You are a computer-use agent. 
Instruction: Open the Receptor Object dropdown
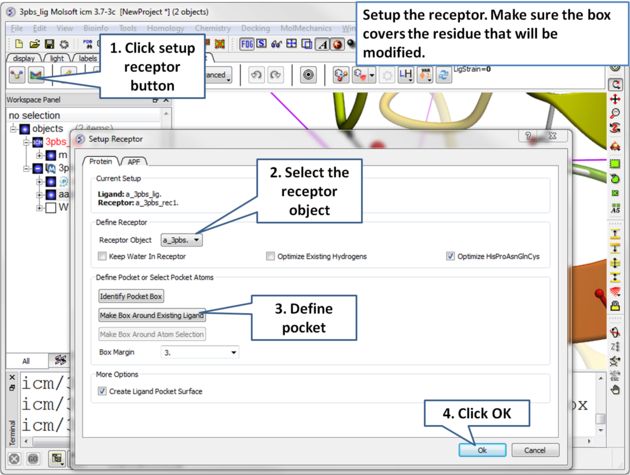[182, 240]
